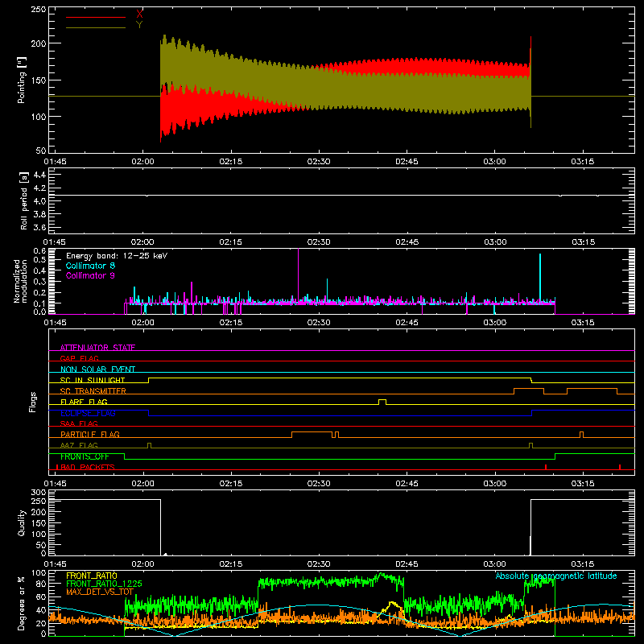
Task: Click the olive Y legend line
Action: (x=96, y=27)
